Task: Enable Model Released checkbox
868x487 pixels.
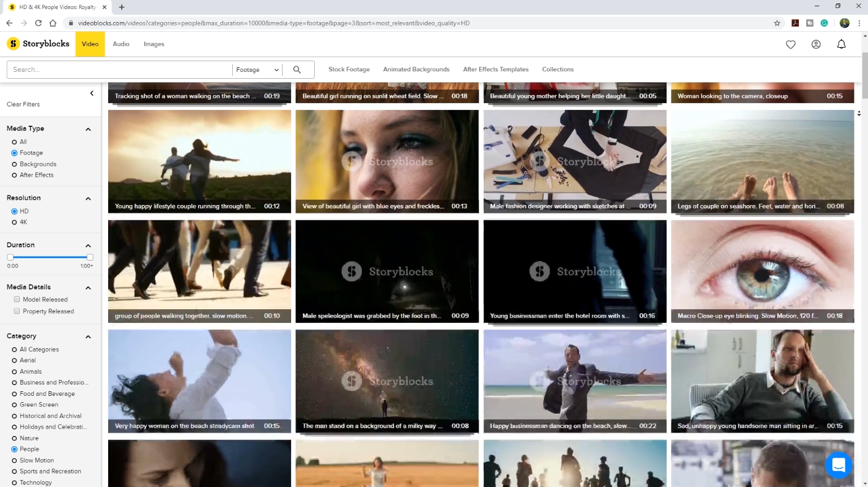Action: (x=17, y=300)
